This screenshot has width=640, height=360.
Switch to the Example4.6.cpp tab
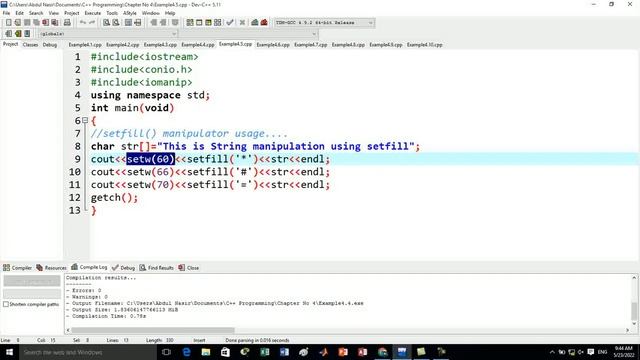point(273,45)
